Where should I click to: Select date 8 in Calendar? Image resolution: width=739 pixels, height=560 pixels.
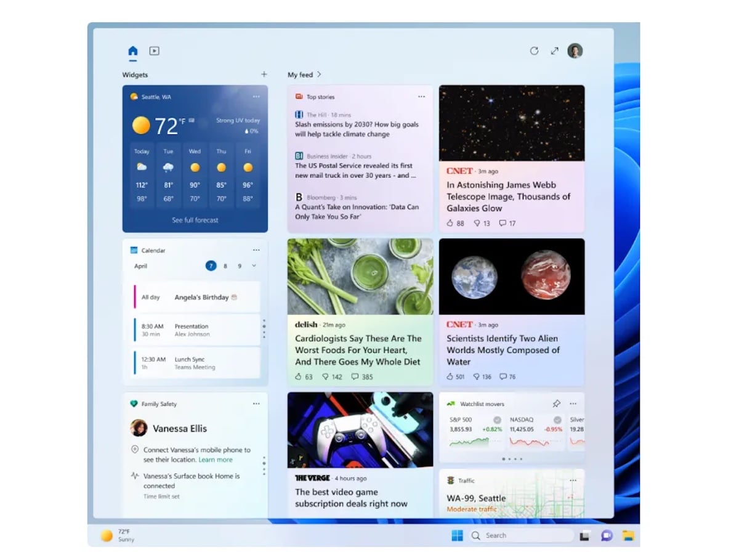click(x=225, y=266)
